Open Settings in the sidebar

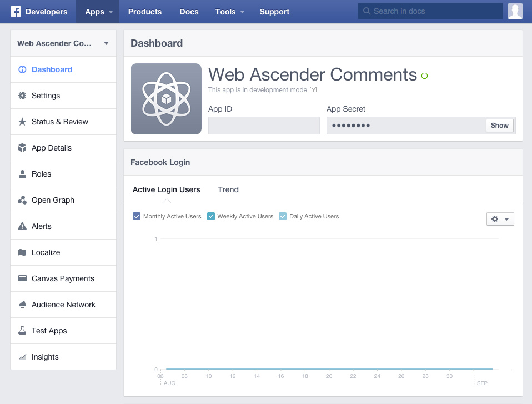click(63, 96)
